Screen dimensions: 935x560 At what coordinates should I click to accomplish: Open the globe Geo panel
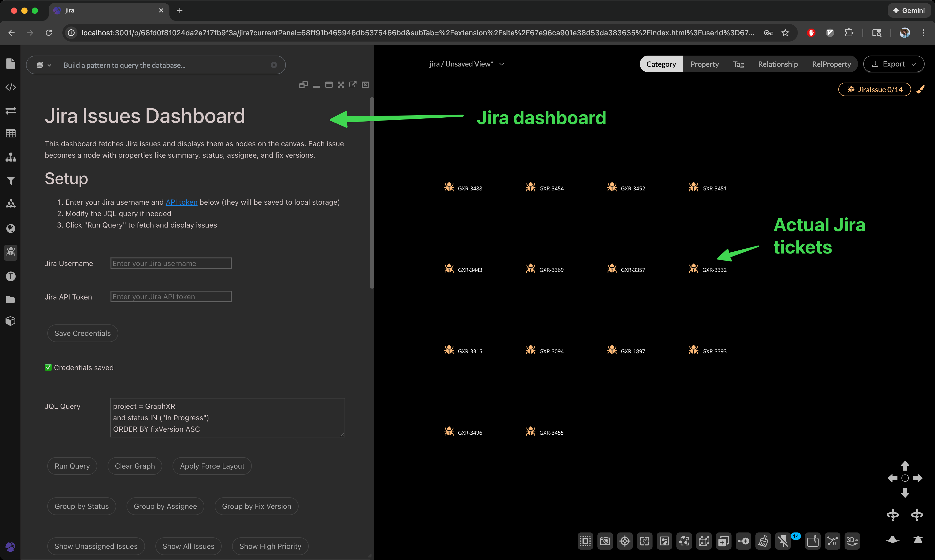11,228
